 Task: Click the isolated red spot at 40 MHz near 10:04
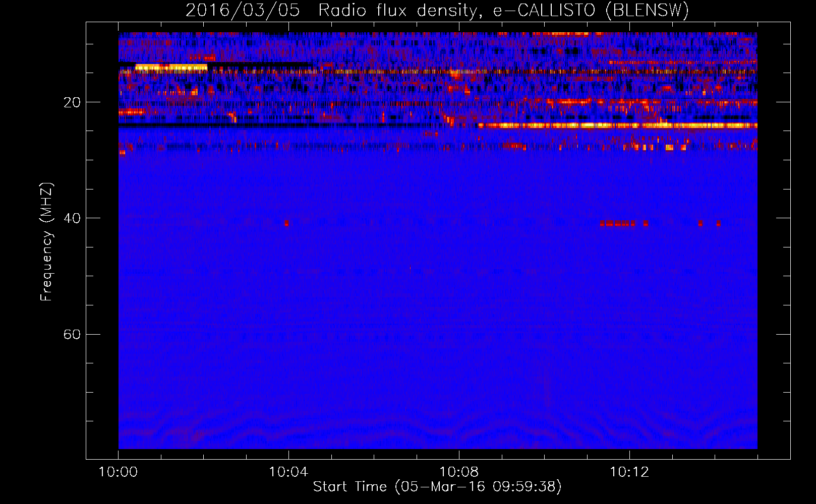286,223
